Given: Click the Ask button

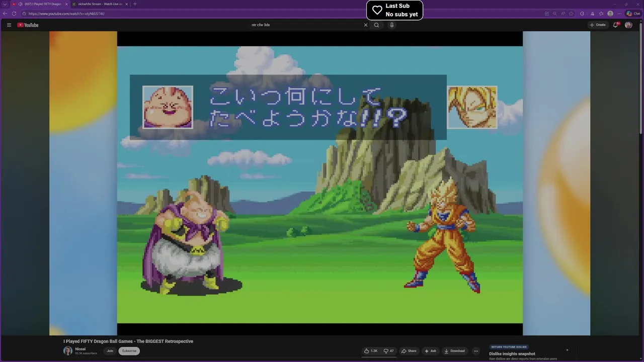Looking at the screenshot, I should coord(430,351).
